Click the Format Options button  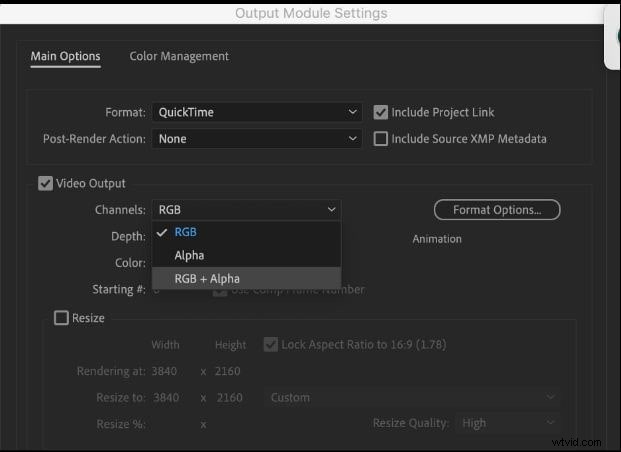pos(497,210)
